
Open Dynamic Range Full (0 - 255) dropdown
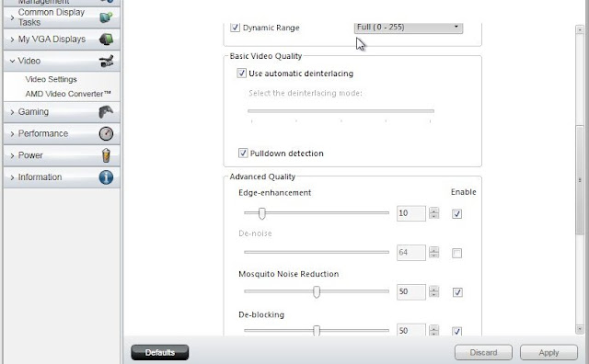[x=409, y=28]
